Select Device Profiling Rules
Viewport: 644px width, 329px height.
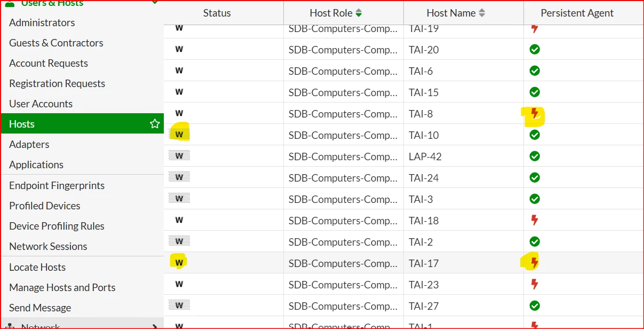point(57,226)
